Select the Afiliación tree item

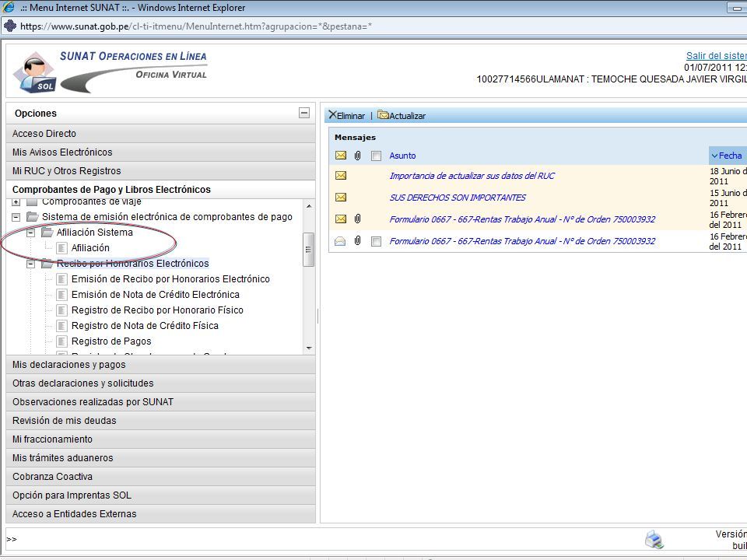coord(90,248)
